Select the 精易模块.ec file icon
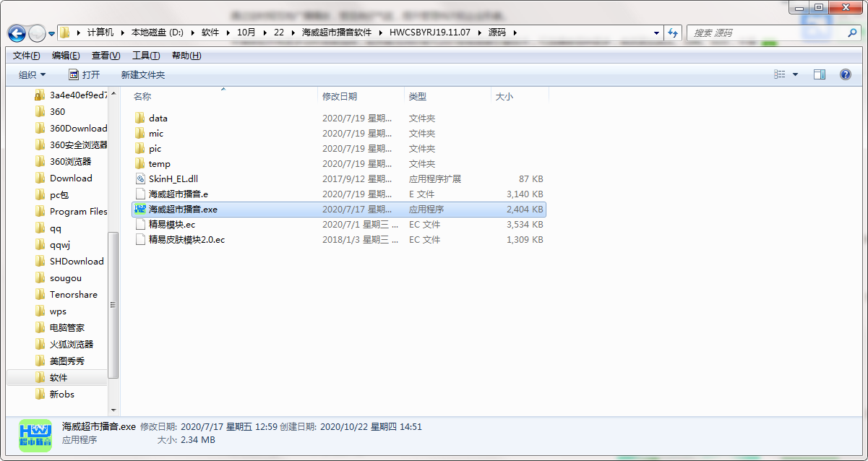Screen dimensions: 868x461 [140, 224]
